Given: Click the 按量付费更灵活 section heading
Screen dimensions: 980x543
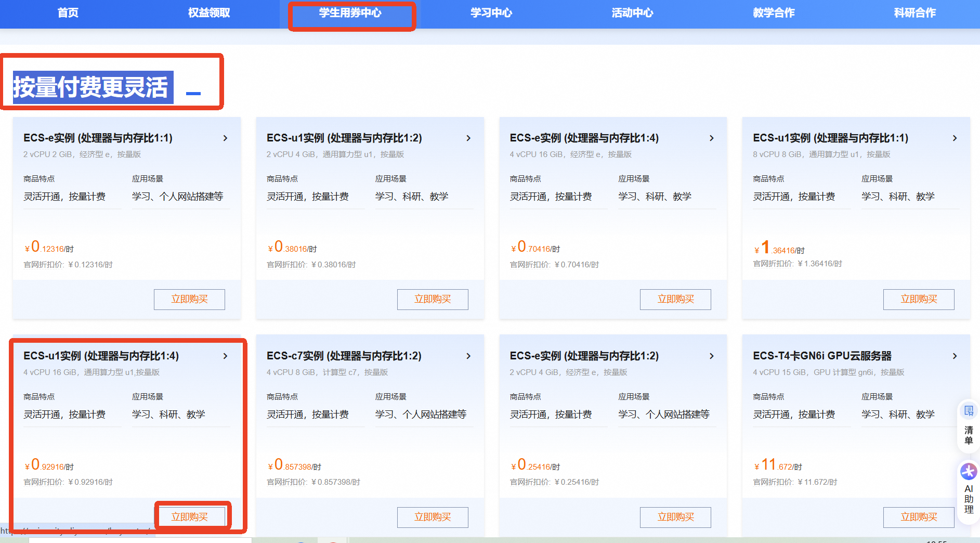Looking at the screenshot, I should (90, 87).
